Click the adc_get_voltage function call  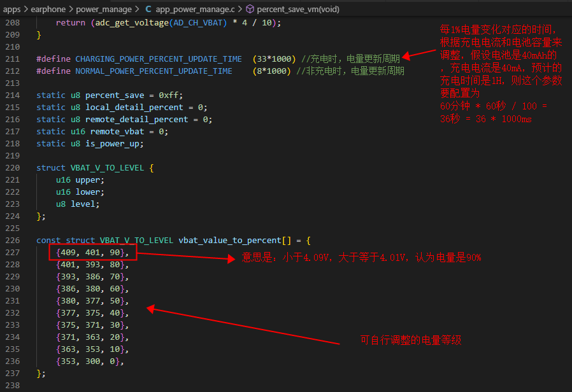coord(132,22)
